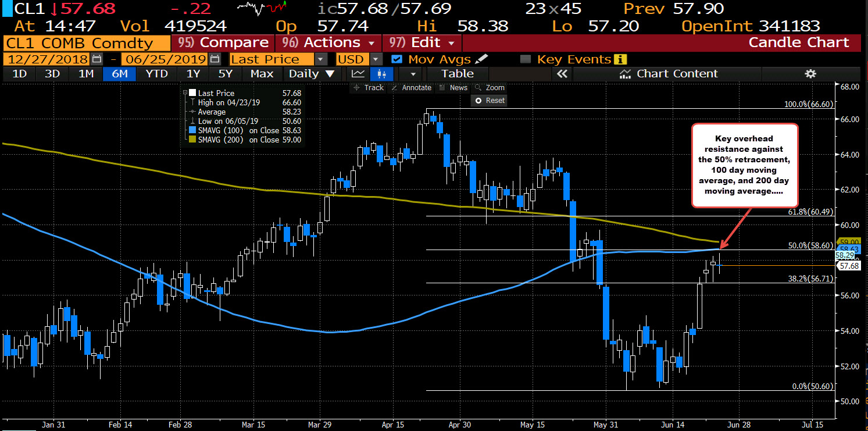Open the 96) Actions menu
Viewport: 868px width, 431px height.
click(328, 42)
